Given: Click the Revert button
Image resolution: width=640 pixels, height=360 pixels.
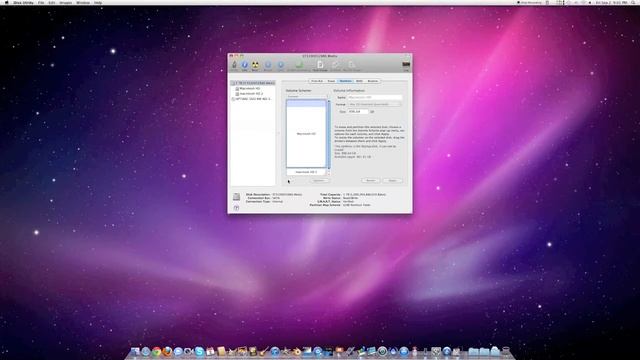Looking at the screenshot, I should (371, 180).
